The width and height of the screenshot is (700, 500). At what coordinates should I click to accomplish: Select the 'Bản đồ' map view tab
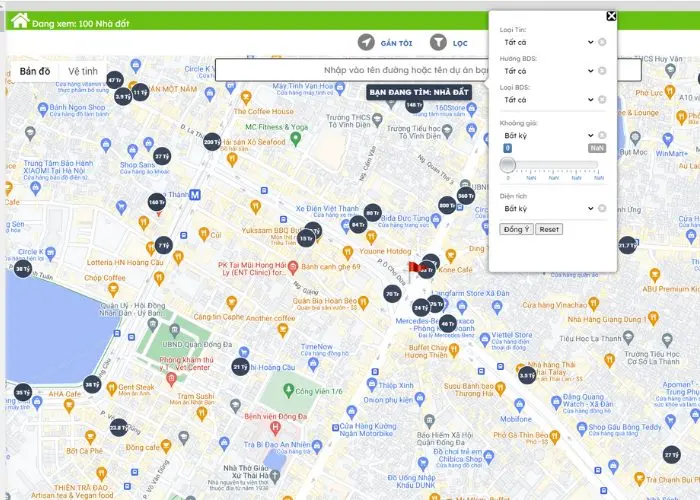tap(35, 72)
